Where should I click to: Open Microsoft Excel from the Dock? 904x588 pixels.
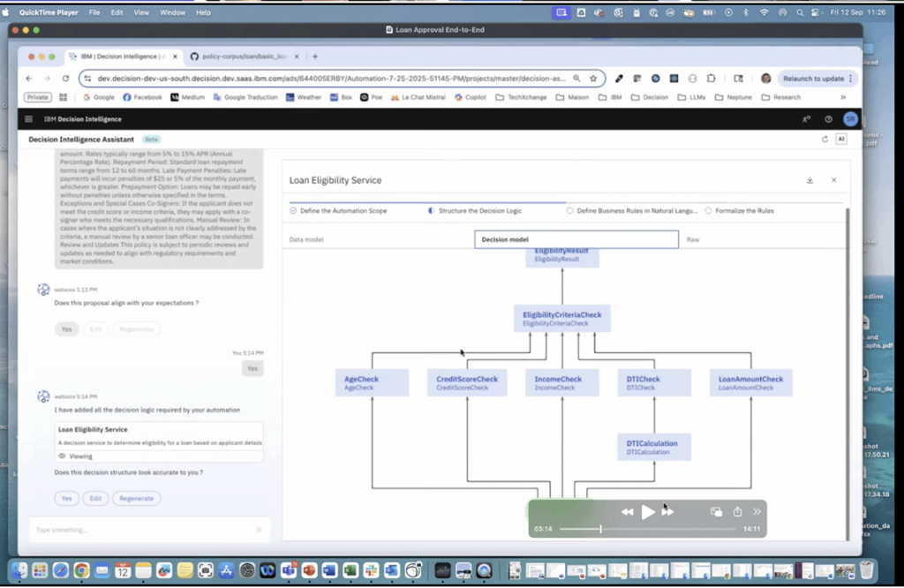point(350,570)
